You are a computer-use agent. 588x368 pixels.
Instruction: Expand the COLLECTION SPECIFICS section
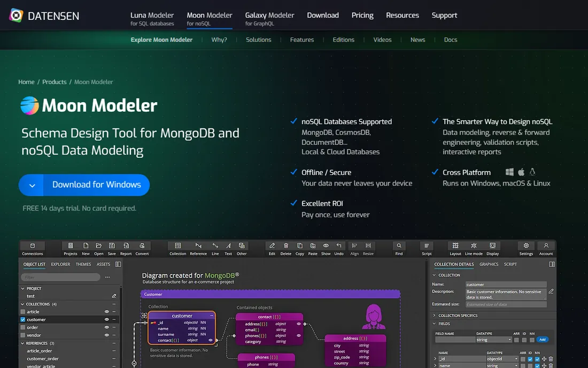[434, 316]
